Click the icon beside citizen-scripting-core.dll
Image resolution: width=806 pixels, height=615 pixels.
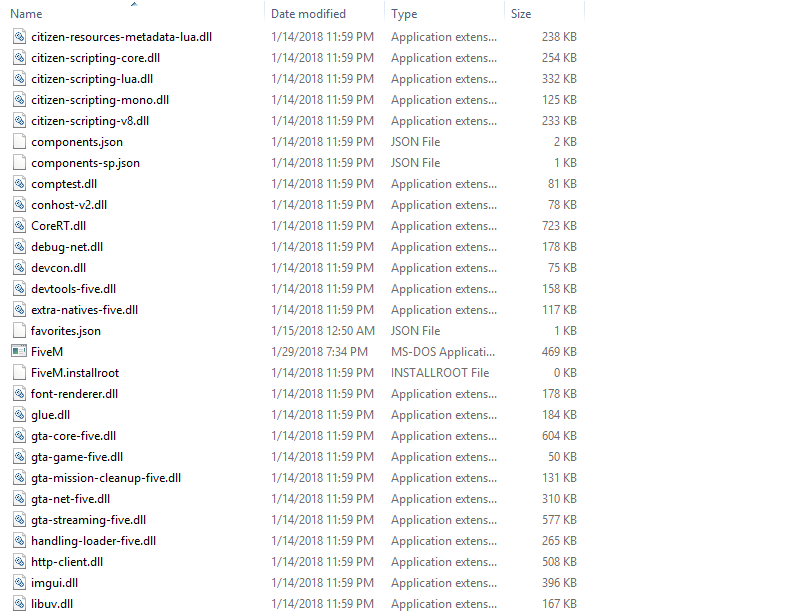[19, 58]
